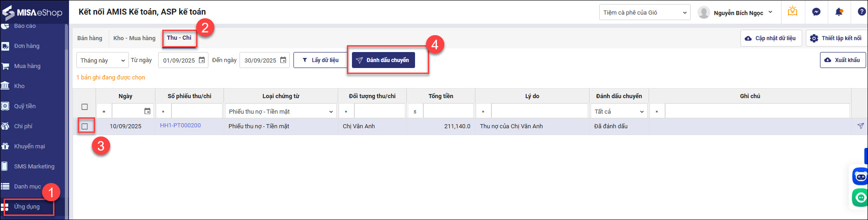This screenshot has width=868, height=220.
Task: Open calendar for the Từ ngày date
Action: [x=202, y=60]
